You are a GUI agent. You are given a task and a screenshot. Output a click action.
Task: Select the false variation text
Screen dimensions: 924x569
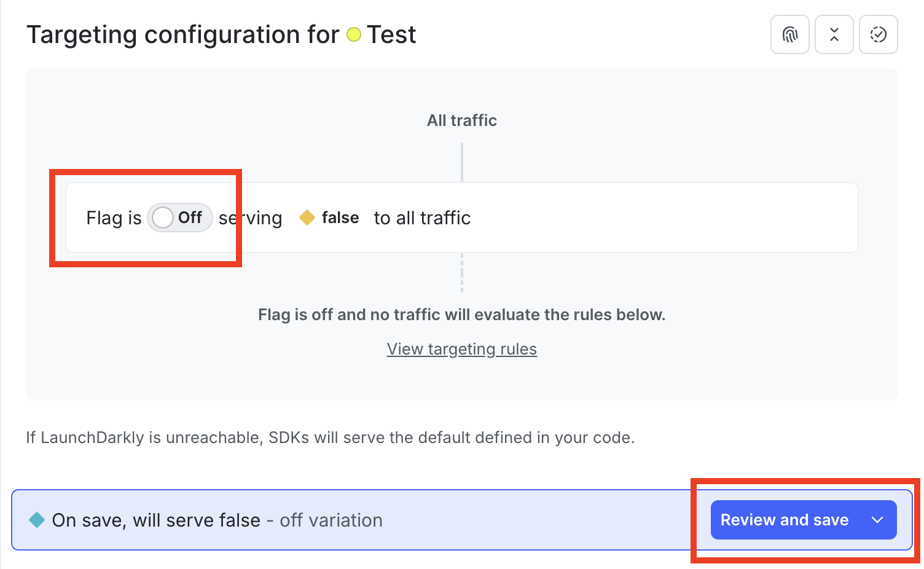click(340, 218)
